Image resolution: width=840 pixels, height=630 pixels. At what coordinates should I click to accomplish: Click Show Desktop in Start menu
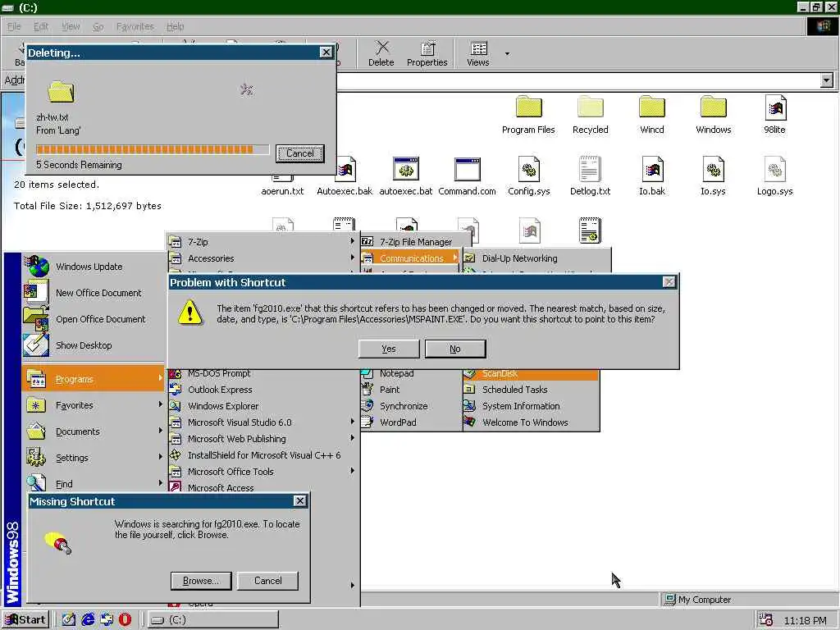point(94,345)
